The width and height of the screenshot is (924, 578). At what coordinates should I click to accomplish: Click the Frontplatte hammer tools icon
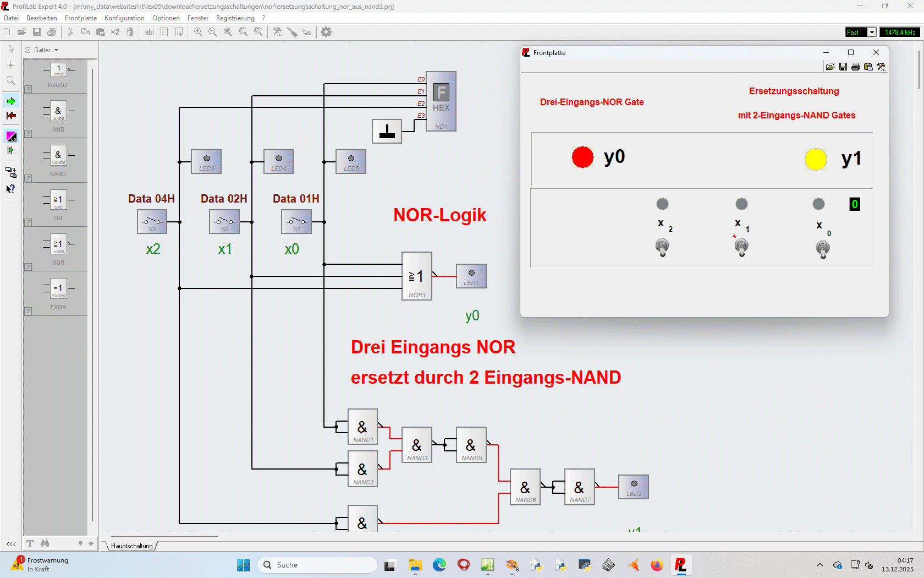881,67
